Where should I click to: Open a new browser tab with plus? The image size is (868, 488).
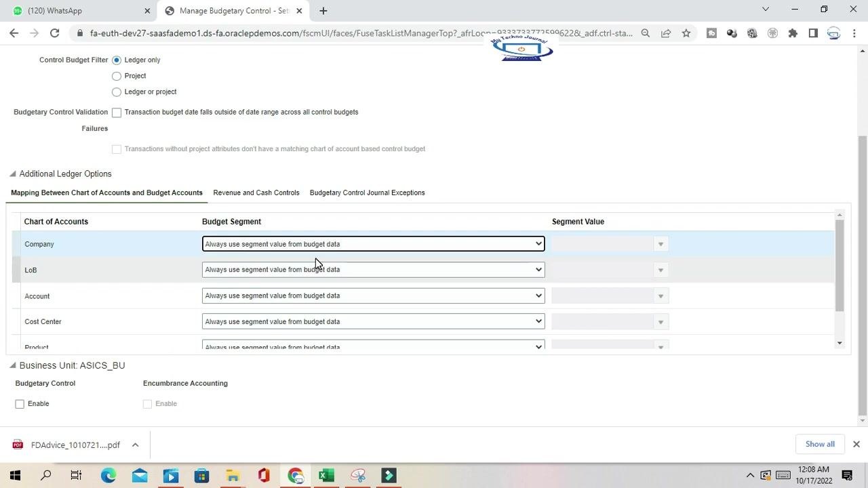(323, 10)
